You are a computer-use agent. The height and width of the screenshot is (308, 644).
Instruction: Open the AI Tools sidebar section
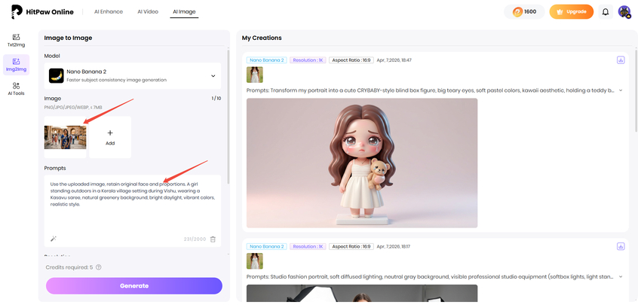pos(16,89)
